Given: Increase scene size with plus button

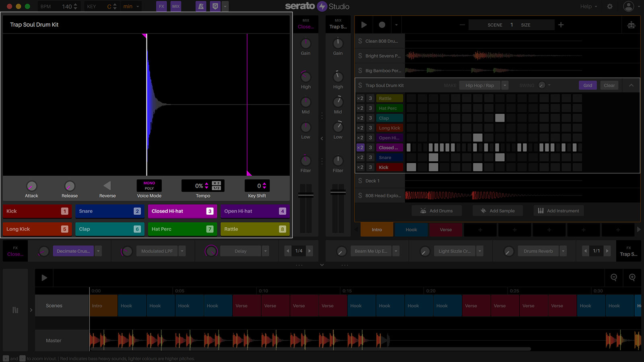Looking at the screenshot, I should tap(561, 25).
